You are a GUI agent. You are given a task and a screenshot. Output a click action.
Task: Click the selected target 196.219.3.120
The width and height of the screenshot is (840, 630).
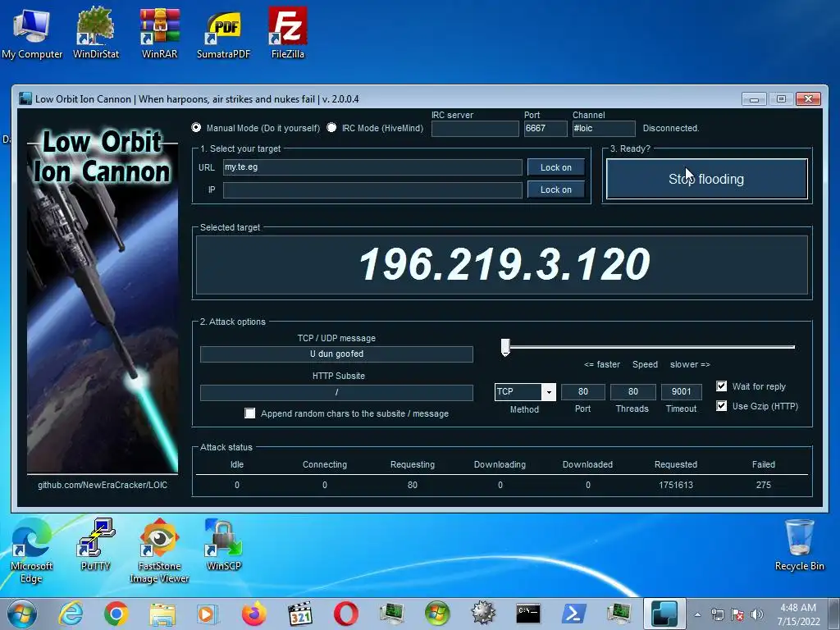coord(504,265)
